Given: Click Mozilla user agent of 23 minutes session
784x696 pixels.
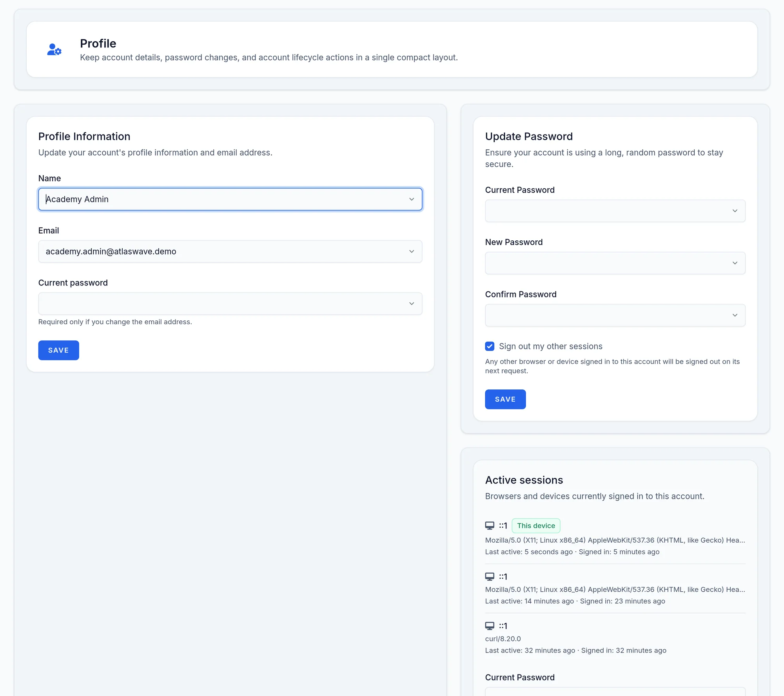Looking at the screenshot, I should tap(615, 590).
